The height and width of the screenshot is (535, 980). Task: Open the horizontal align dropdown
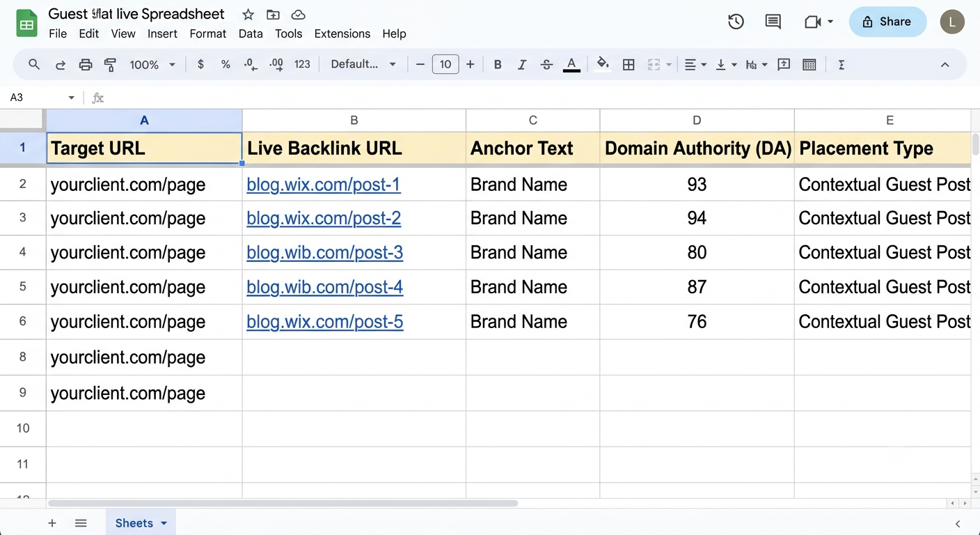click(x=695, y=65)
